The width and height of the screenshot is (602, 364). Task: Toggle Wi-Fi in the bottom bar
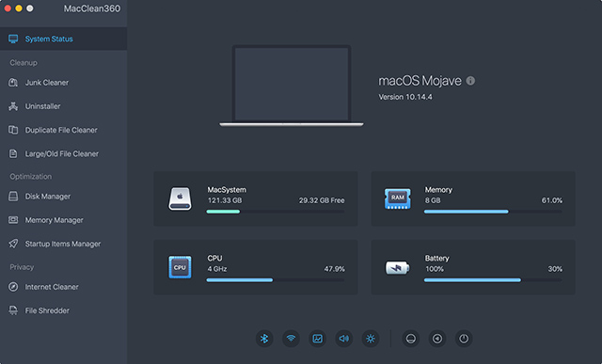tap(291, 339)
